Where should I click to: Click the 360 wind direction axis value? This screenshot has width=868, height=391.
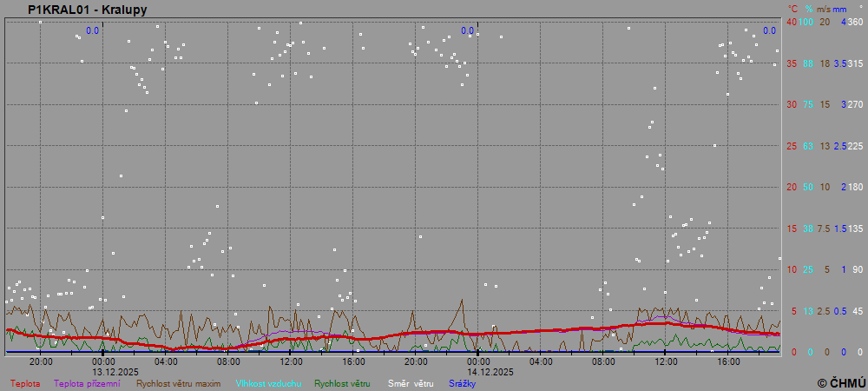point(855,22)
